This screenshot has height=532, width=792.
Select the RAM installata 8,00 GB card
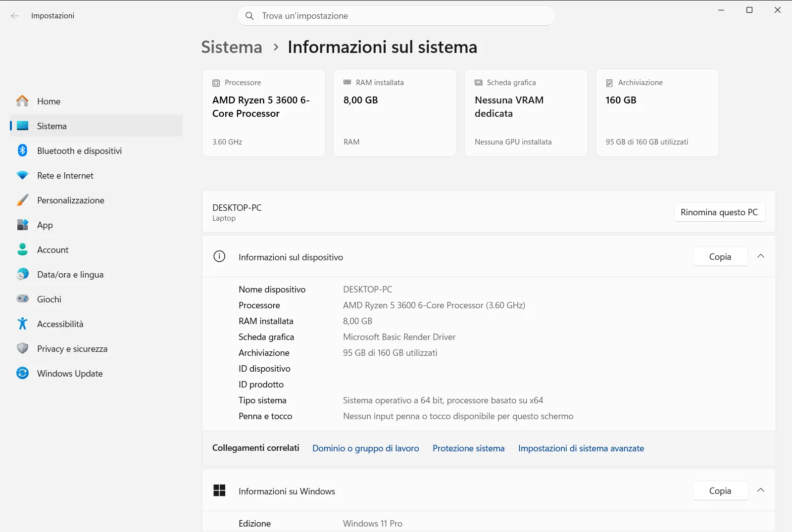point(395,113)
